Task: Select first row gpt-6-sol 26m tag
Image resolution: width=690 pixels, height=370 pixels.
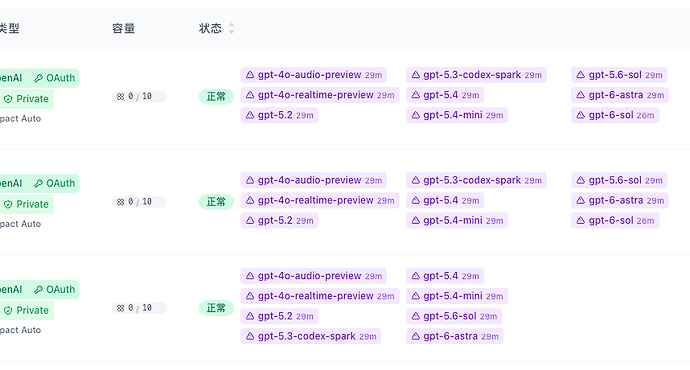Action: 615,115
